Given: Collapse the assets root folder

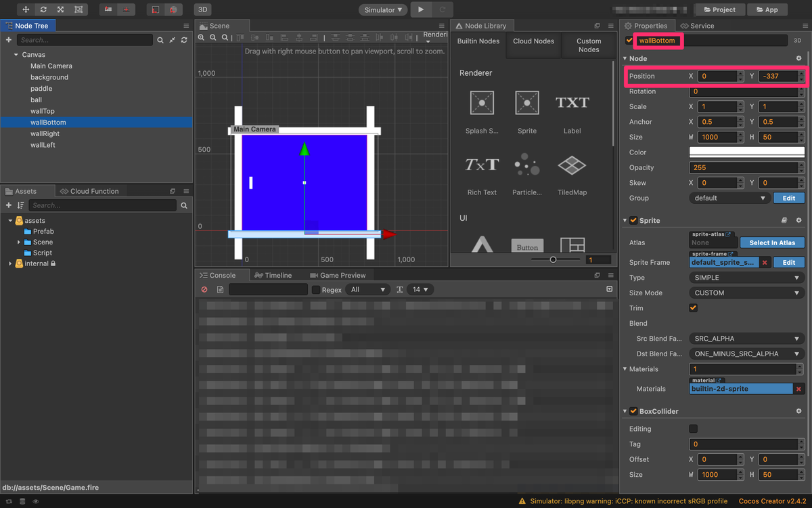Looking at the screenshot, I should pyautogui.click(x=10, y=221).
